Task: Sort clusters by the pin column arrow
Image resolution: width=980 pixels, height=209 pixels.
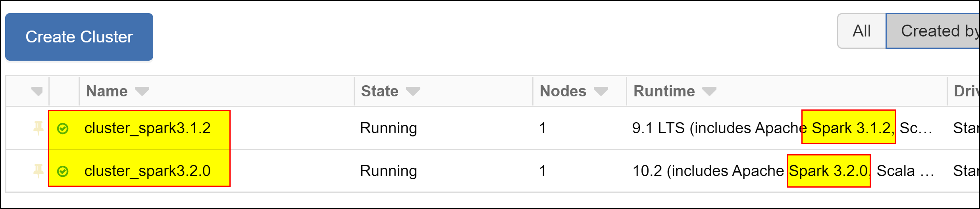Action: 37,91
